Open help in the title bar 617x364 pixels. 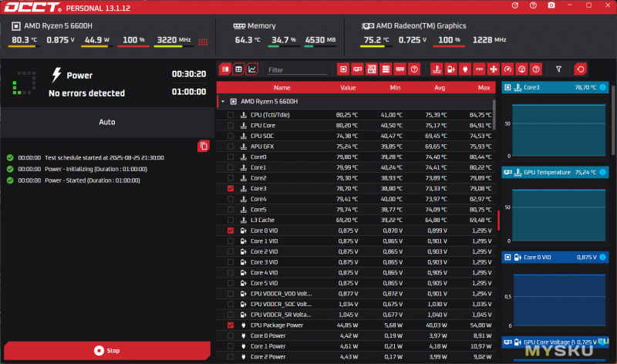pyautogui.click(x=533, y=5)
